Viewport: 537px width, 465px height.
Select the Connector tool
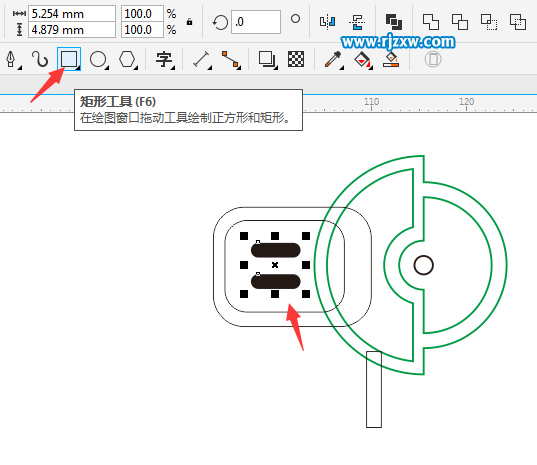click(x=230, y=59)
